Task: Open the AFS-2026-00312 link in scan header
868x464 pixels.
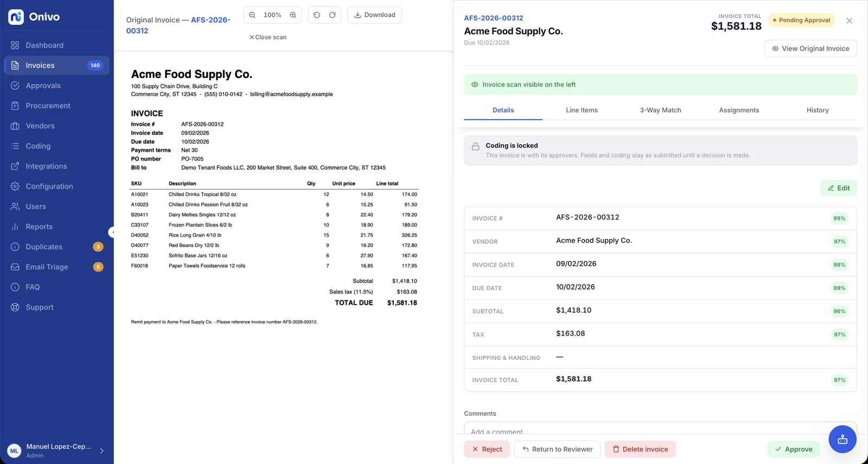Action: 178,25
